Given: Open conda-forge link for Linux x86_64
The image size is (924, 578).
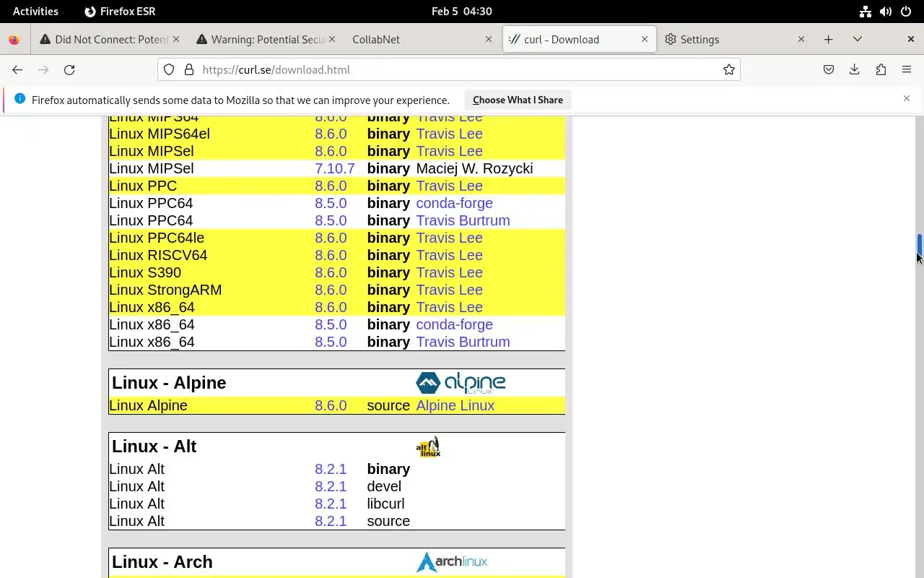Looking at the screenshot, I should [x=454, y=324].
